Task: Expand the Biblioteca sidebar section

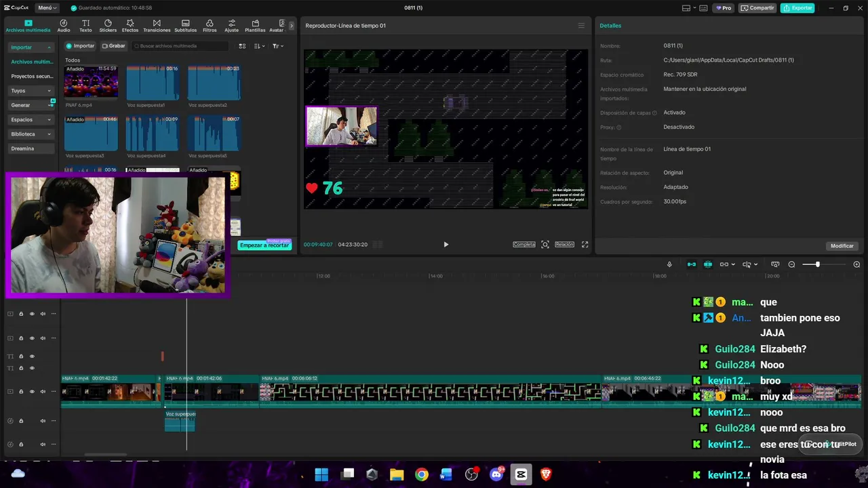Action: pos(31,134)
